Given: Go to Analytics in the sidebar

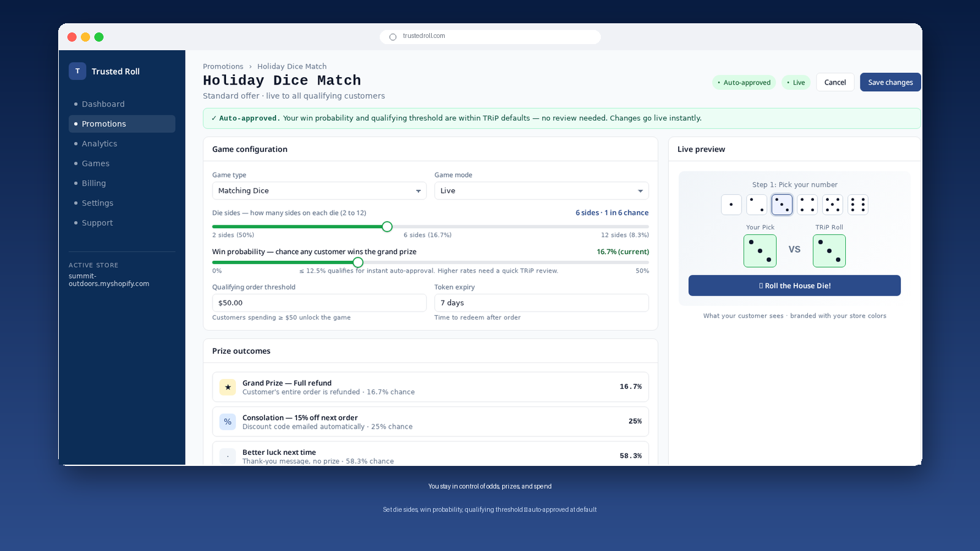Looking at the screenshot, I should click(x=122, y=144).
